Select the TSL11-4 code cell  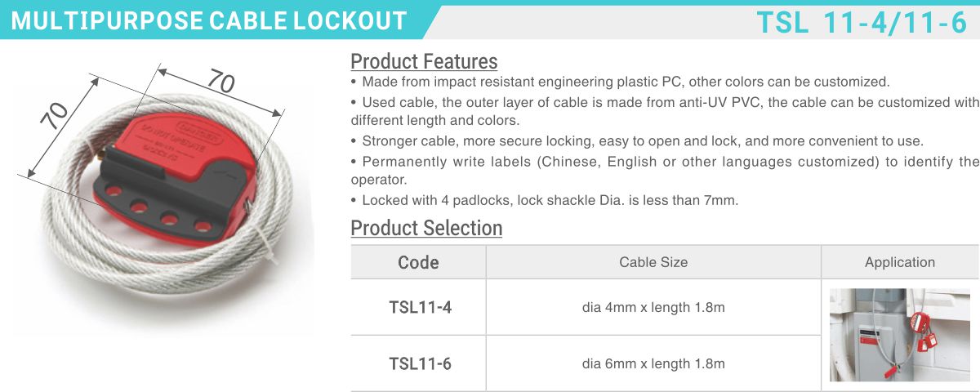click(x=420, y=308)
